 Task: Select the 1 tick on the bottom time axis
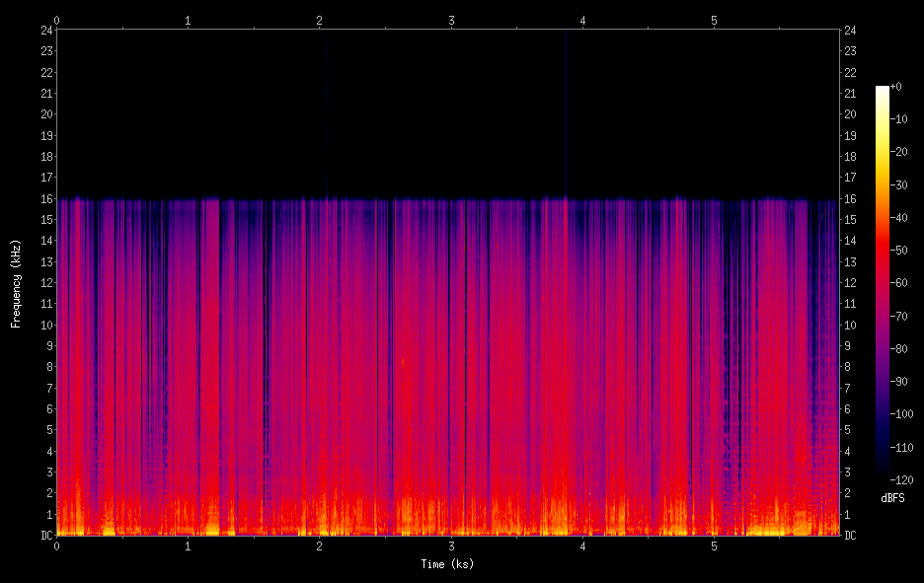[x=188, y=547]
